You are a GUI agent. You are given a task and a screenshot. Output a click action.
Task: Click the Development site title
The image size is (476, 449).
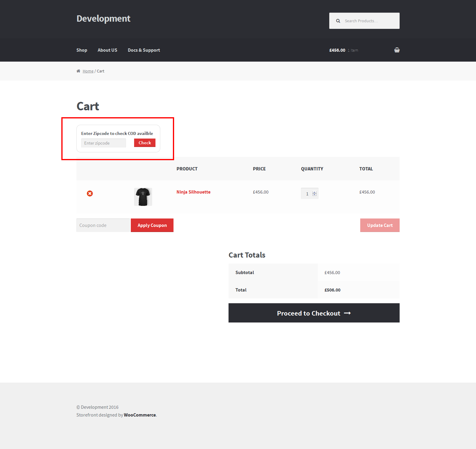(x=103, y=19)
